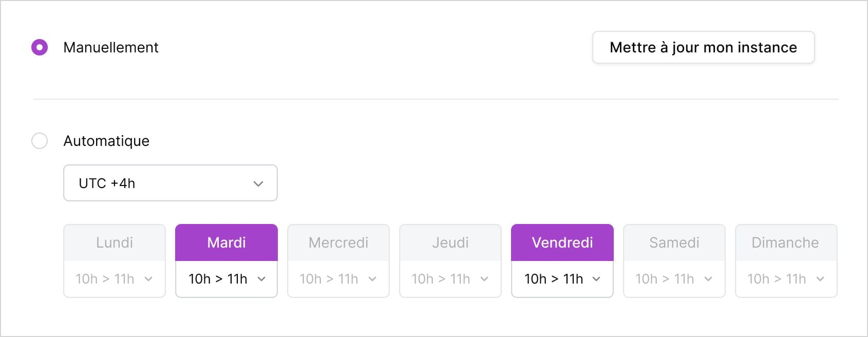Enable the Samedi day toggle
The width and height of the screenshot is (868, 337).
point(674,242)
